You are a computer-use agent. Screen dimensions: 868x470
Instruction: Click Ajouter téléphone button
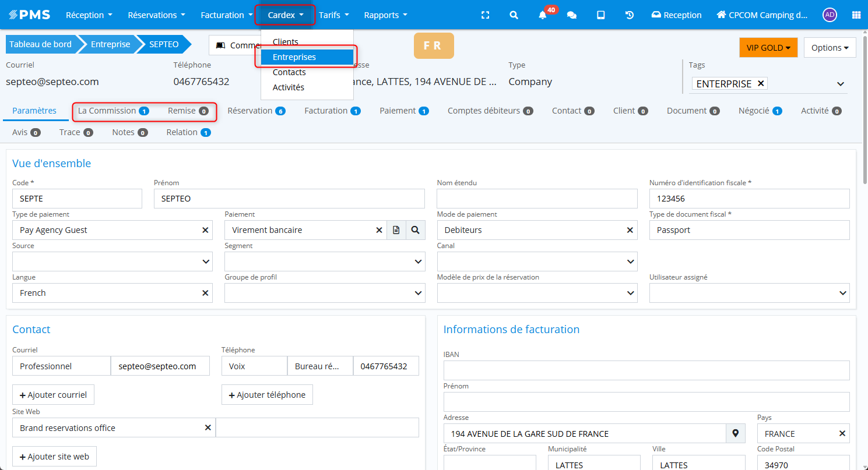[x=267, y=395]
